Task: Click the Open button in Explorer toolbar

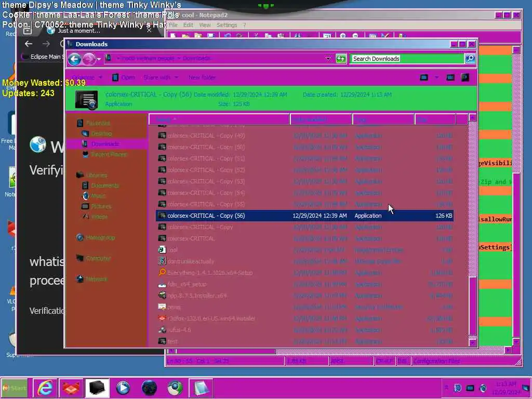Action: click(124, 77)
